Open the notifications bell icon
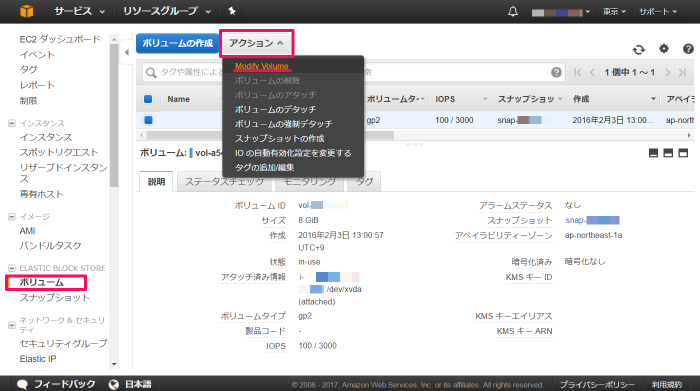The height and width of the screenshot is (391, 700). coord(513,12)
